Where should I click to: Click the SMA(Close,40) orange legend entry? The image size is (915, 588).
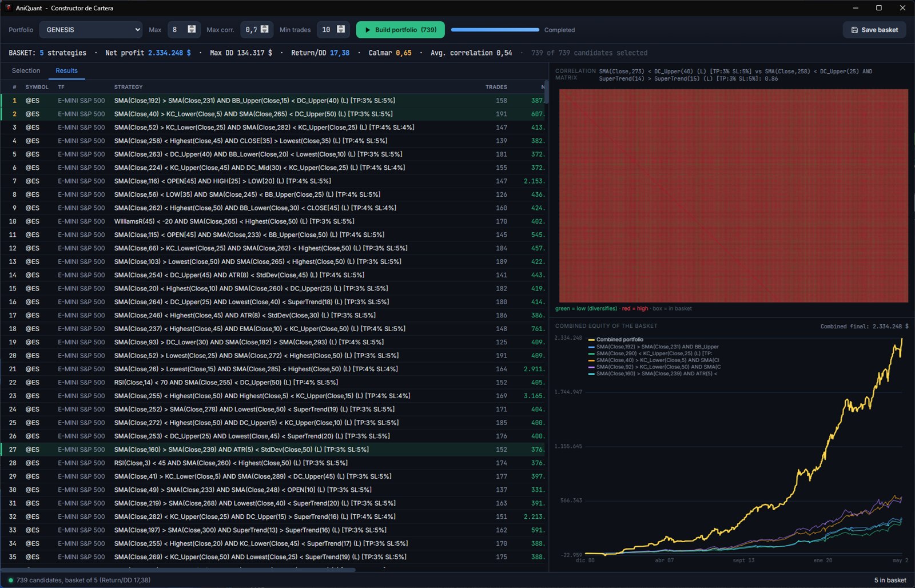pos(654,360)
